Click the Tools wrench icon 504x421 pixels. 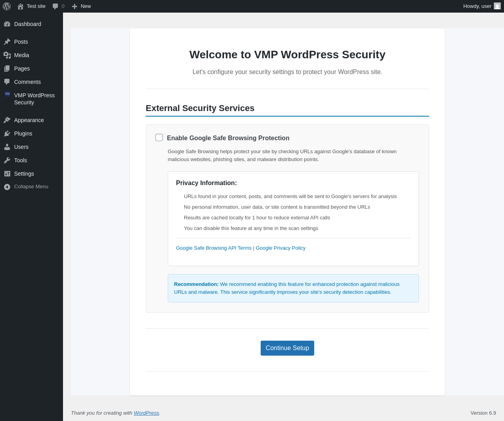[x=7, y=160]
